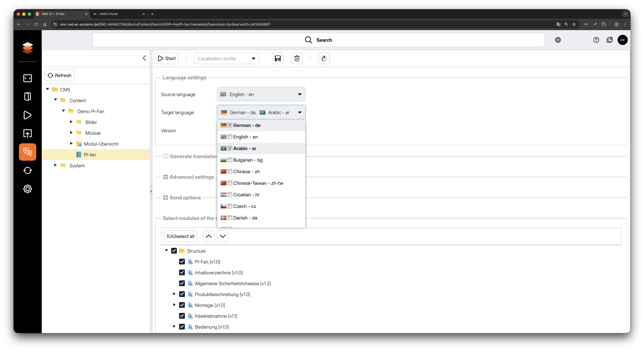Click the save disk icon in toolbar
Viewport: 644px width, 351px height.
(x=278, y=58)
